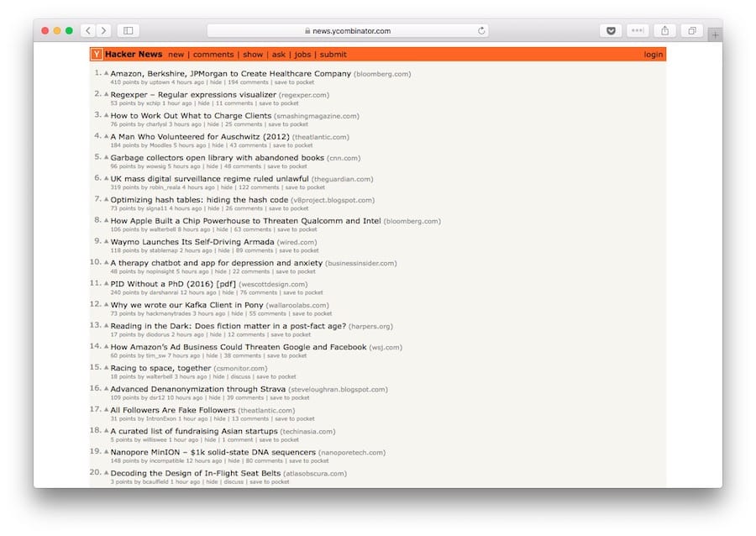756x536 pixels.
Task: Click the tab overview icon
Action: [691, 29]
